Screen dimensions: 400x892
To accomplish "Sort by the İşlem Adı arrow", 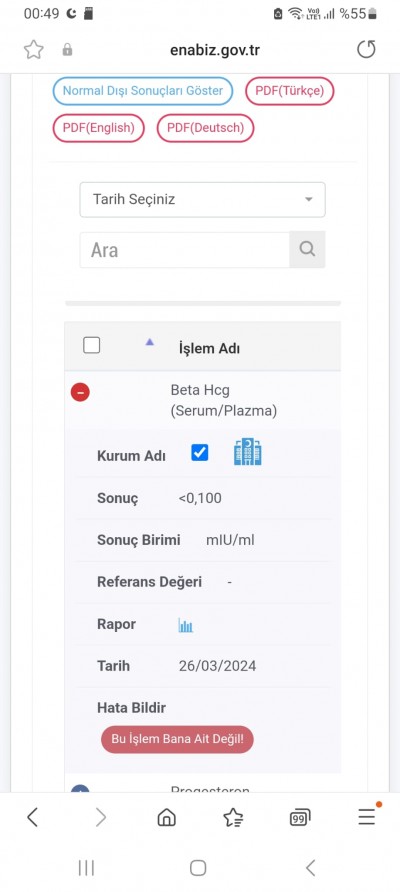I will click(x=150, y=342).
